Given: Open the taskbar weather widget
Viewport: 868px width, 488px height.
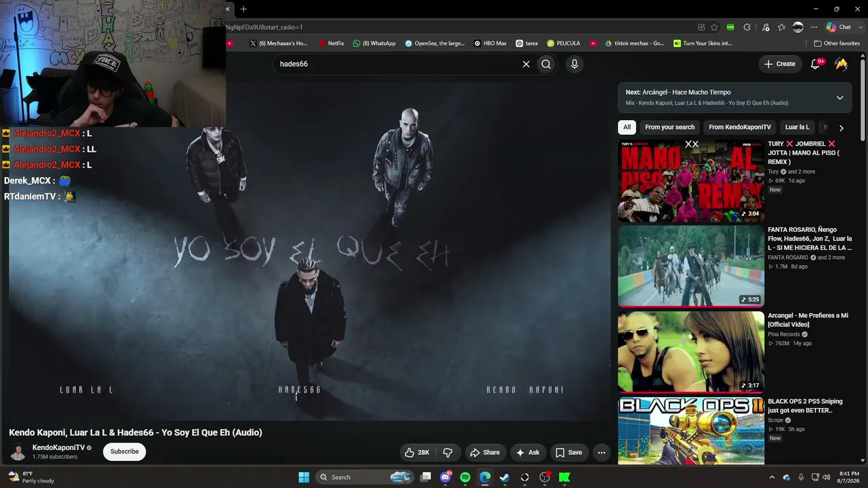Looking at the screenshot, I should (x=31, y=477).
